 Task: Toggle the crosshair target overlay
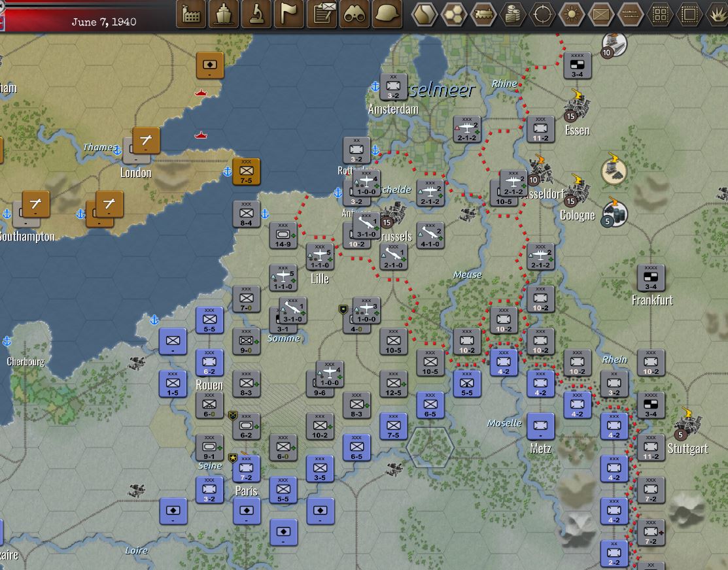[x=542, y=14]
